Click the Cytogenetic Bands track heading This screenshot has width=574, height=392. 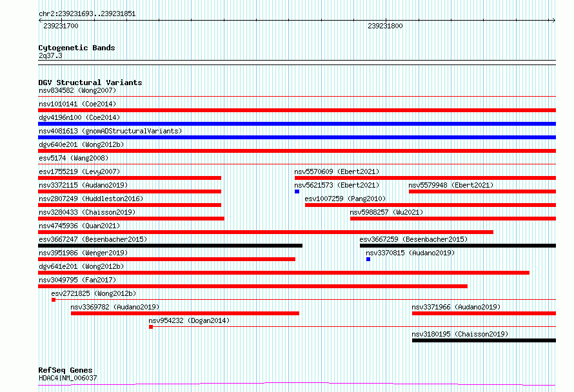click(x=77, y=48)
